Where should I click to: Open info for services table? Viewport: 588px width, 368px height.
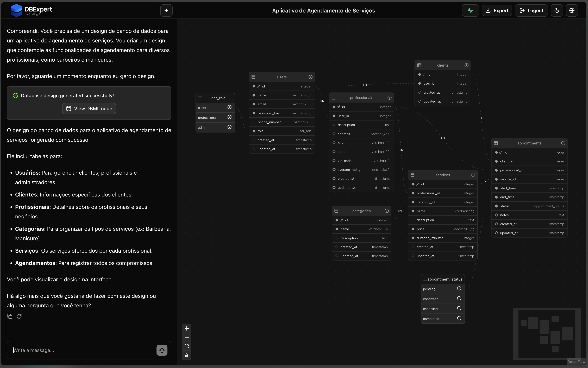(473, 175)
